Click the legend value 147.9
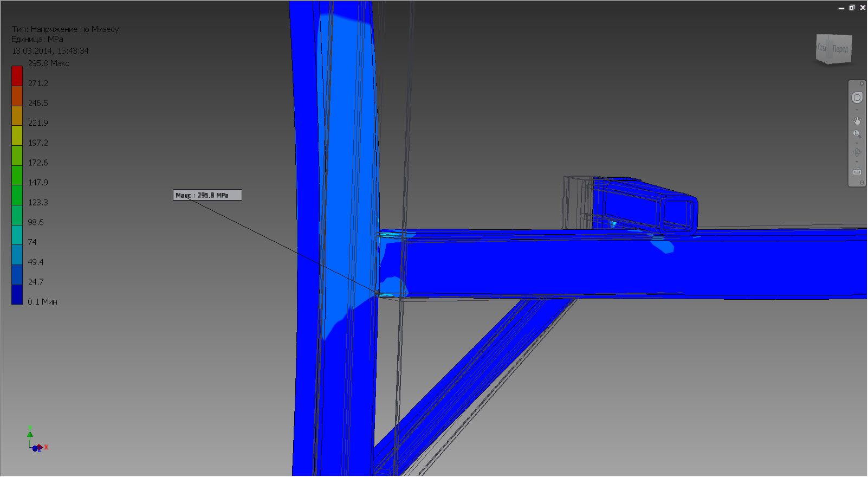Viewport: 868px width, 477px height. pos(38,183)
